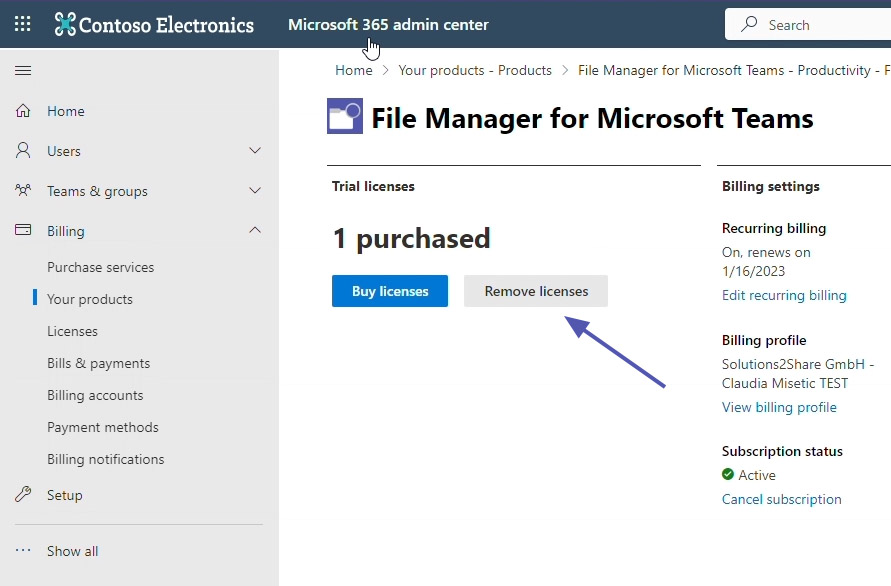
Task: Click the 'Trial licenses' heading
Action: pos(373,186)
